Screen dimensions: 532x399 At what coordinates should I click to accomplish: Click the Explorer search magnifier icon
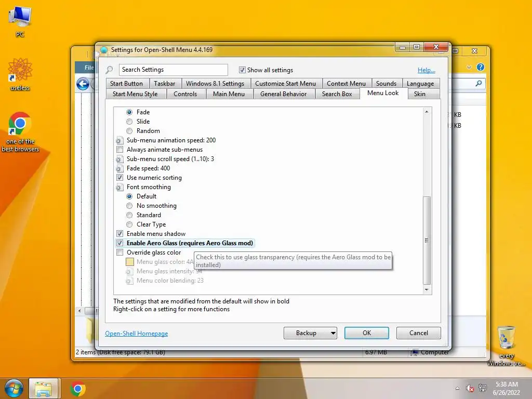(x=478, y=83)
